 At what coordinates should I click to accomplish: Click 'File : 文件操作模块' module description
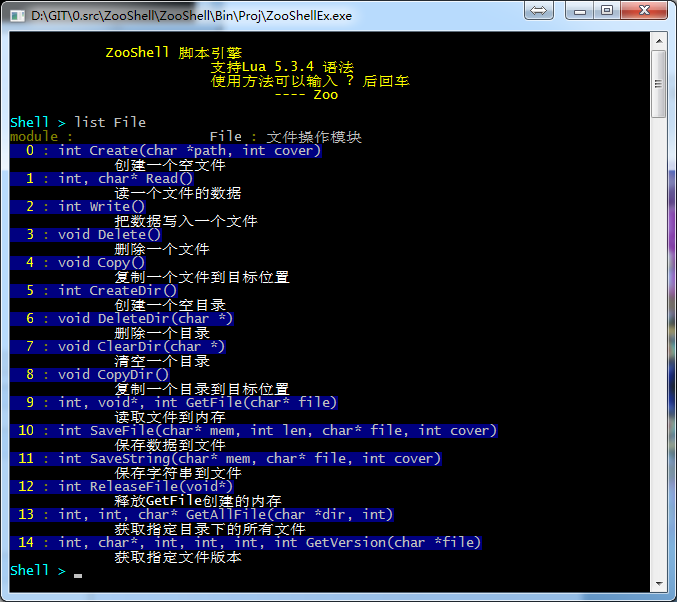(x=286, y=137)
